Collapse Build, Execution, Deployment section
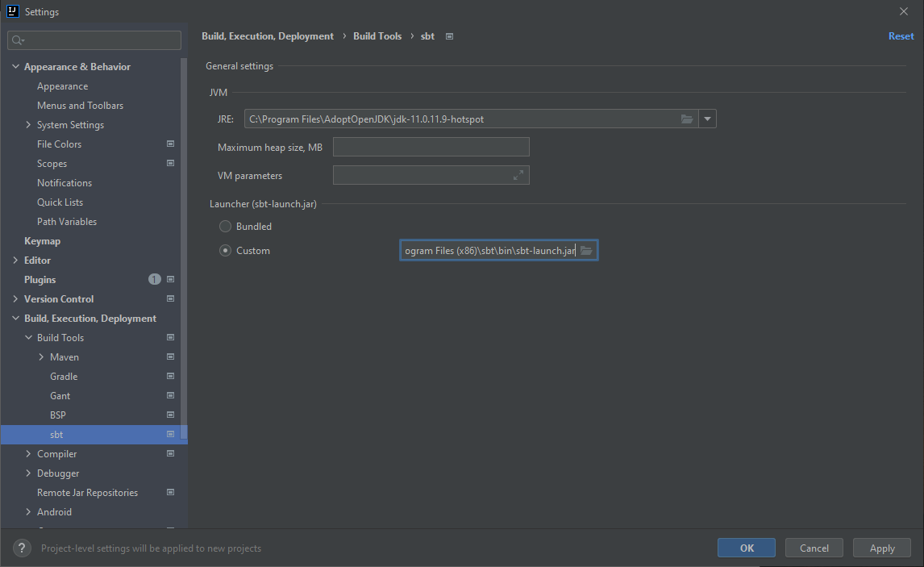924x567 pixels. pos(16,319)
